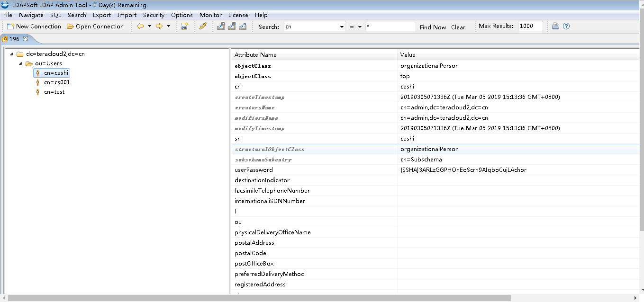Open the back arrow history dropdown
This screenshot has height=302, width=644.
149,27
